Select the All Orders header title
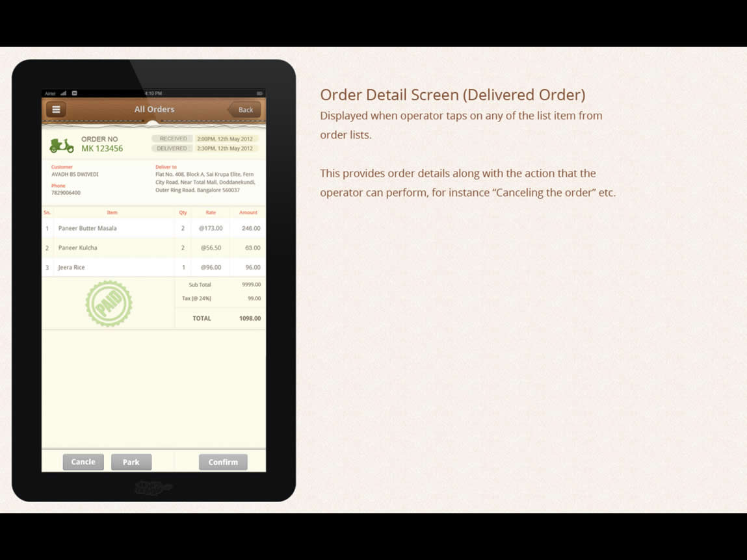Screen dimensions: 747x560 (x=154, y=109)
